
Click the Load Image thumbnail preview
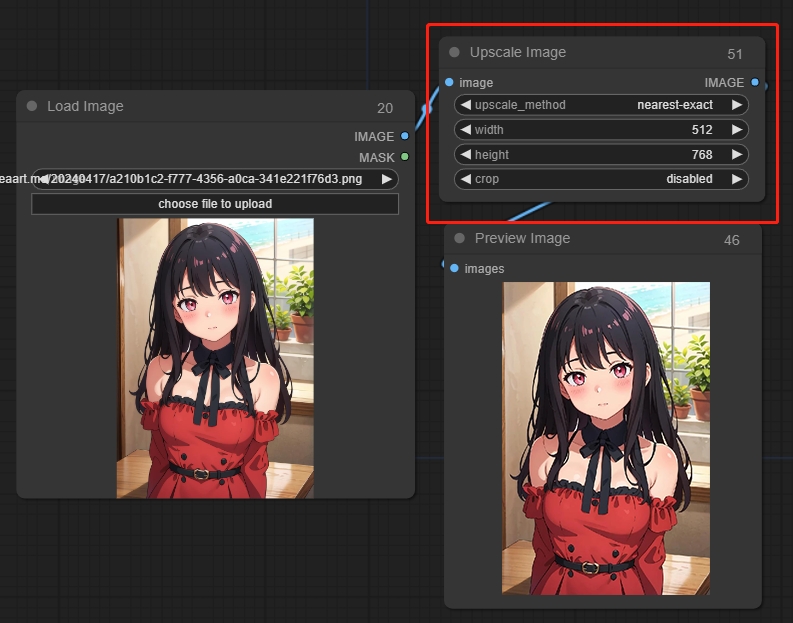click(215, 358)
